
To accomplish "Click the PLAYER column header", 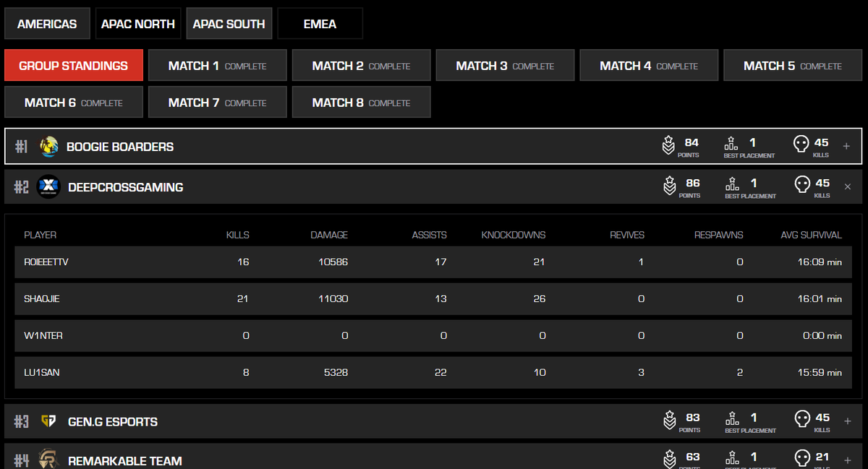I will [x=40, y=235].
